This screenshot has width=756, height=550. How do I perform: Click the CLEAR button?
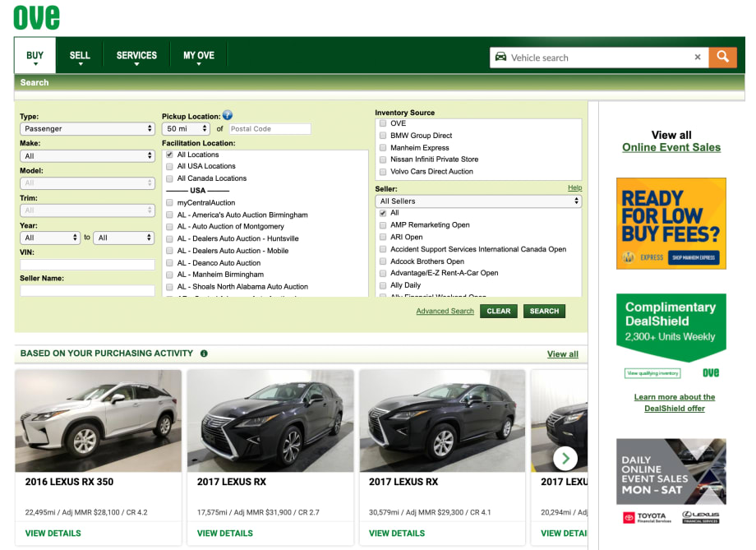(x=499, y=312)
